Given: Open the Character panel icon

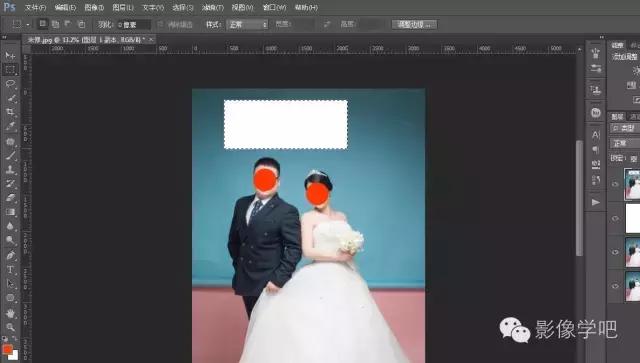Looking at the screenshot, I should click(596, 135).
